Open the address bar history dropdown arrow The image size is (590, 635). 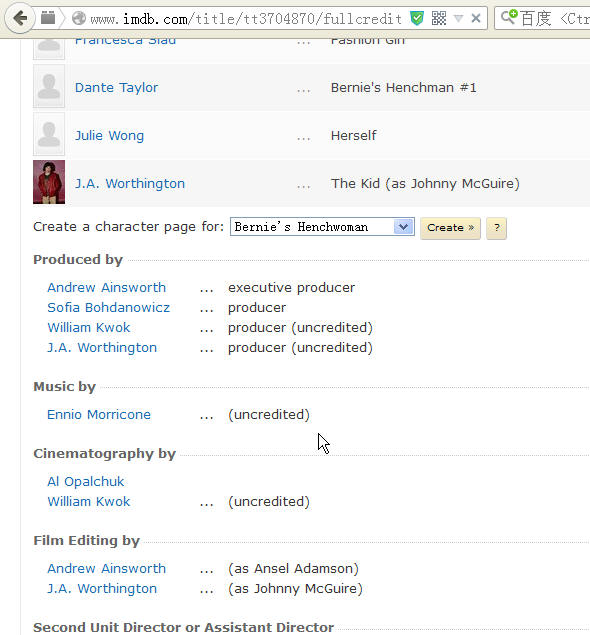coord(458,18)
